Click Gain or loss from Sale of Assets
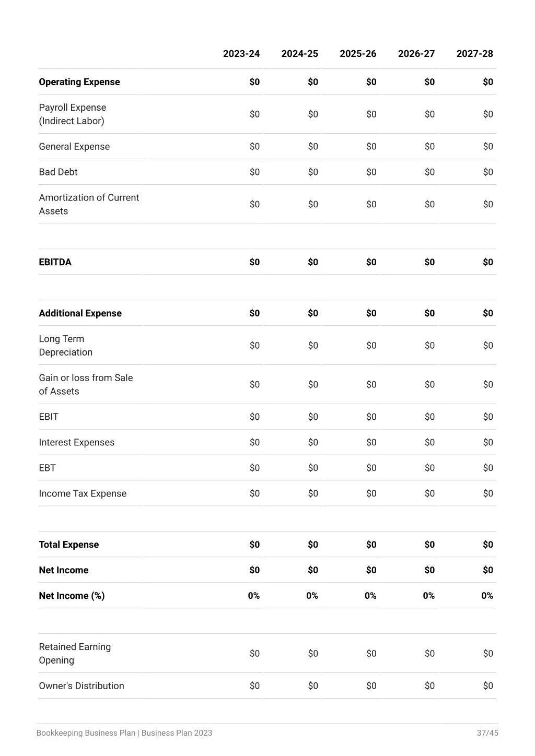535x756 pixels. click(x=86, y=385)
